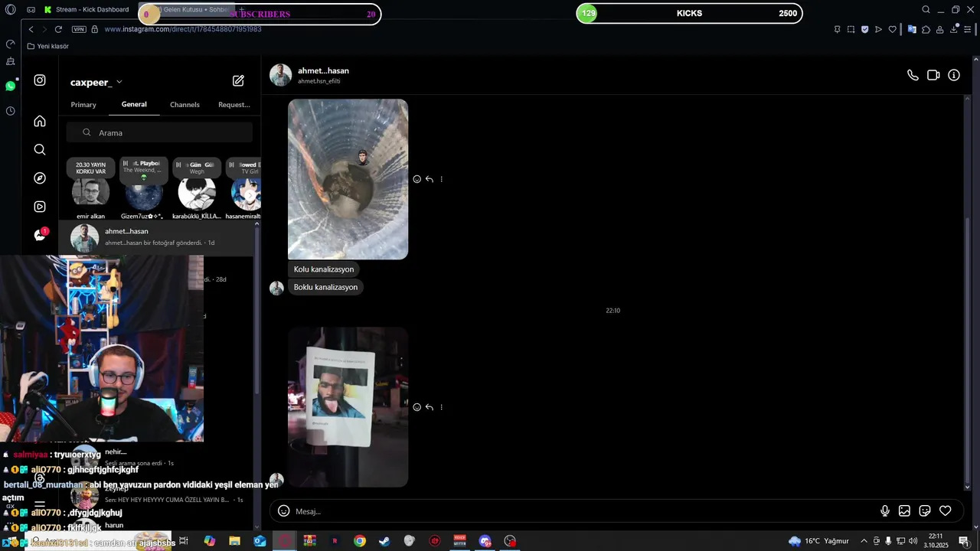
Task: Open the Requests inbox tab
Action: pos(234,105)
